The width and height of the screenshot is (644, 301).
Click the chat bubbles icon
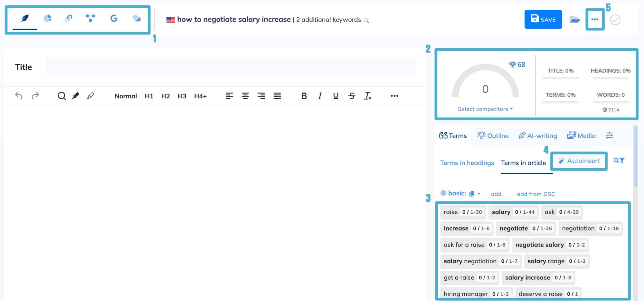click(x=137, y=18)
